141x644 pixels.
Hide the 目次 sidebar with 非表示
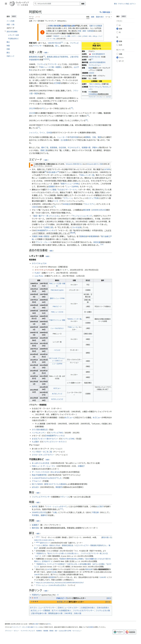(x=14, y=16)
